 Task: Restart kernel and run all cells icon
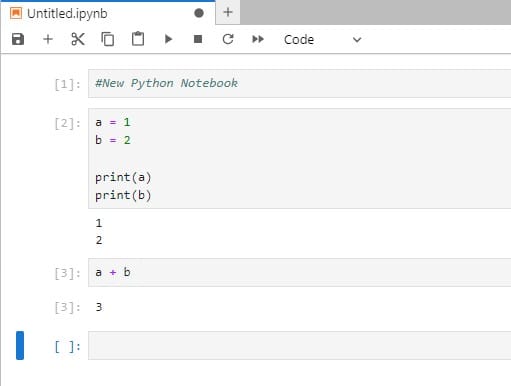[258, 39]
